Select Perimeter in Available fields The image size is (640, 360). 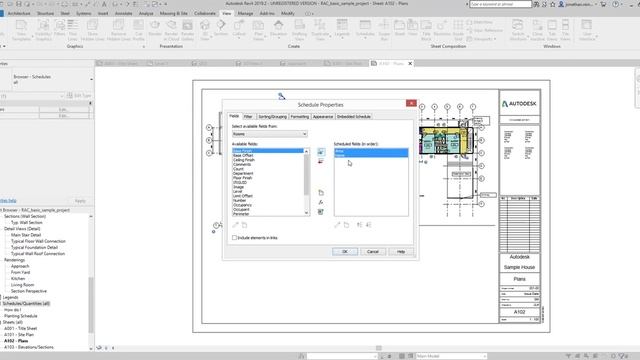241,214
